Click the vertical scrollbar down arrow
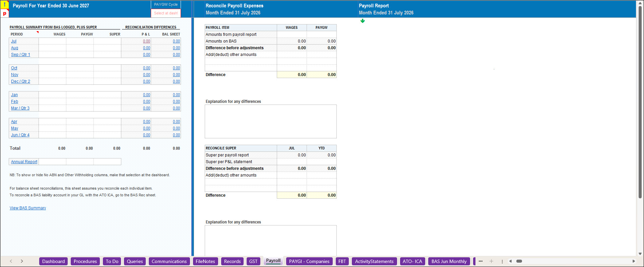This screenshot has width=644, height=267. tap(640, 254)
